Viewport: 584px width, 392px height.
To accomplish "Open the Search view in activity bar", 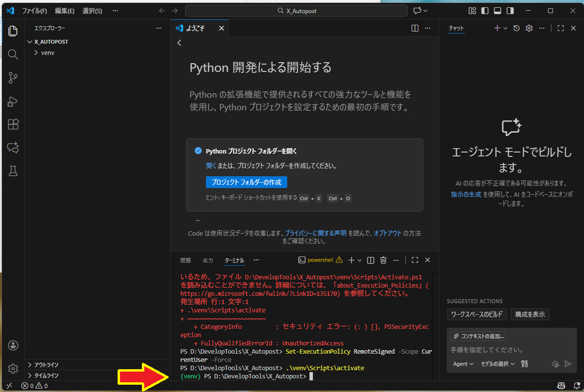I will tap(13, 54).
